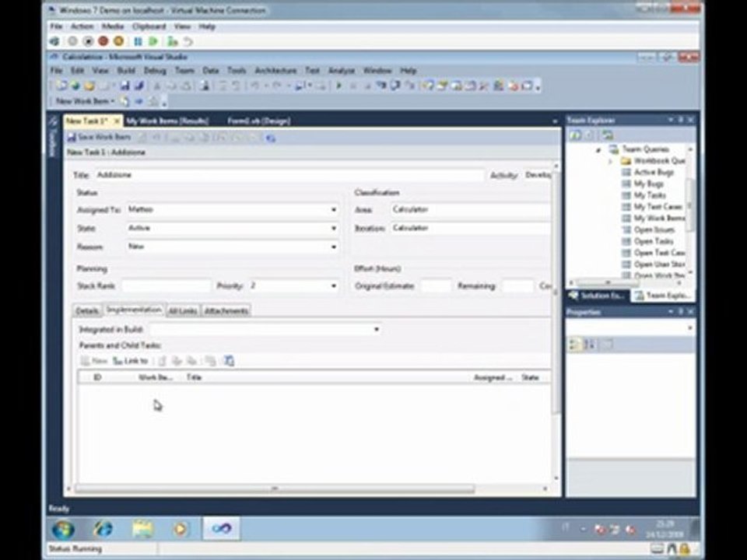
Task: Click the ID column header
Action: click(97, 378)
